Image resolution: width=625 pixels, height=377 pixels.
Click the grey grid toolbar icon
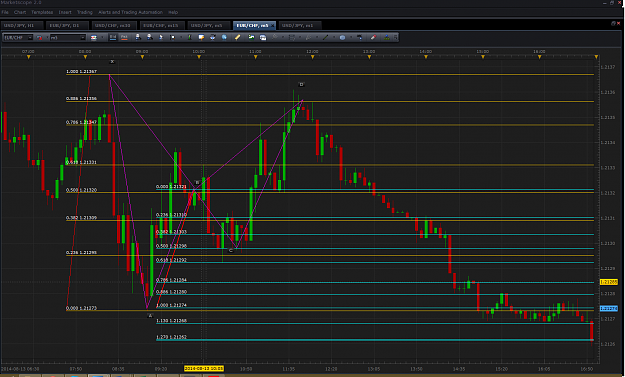click(292, 37)
